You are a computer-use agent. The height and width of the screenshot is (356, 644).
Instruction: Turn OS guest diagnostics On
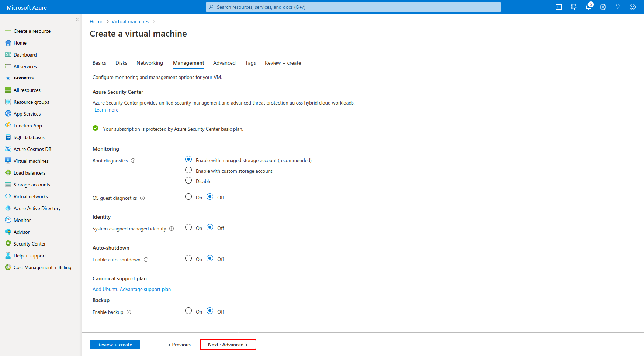188,196
